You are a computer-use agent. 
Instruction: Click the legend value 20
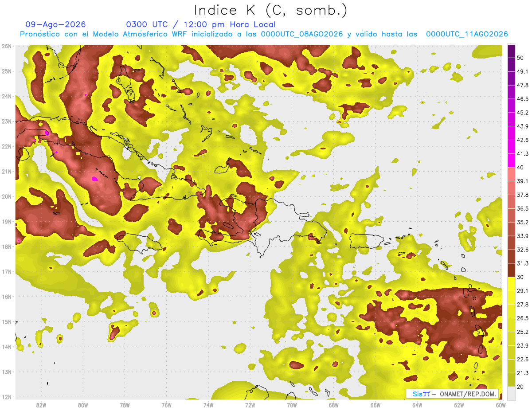(521, 387)
